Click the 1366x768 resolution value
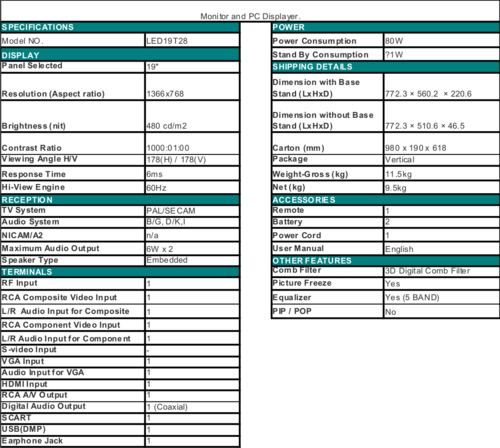The image size is (500, 448). pyautogui.click(x=192, y=87)
